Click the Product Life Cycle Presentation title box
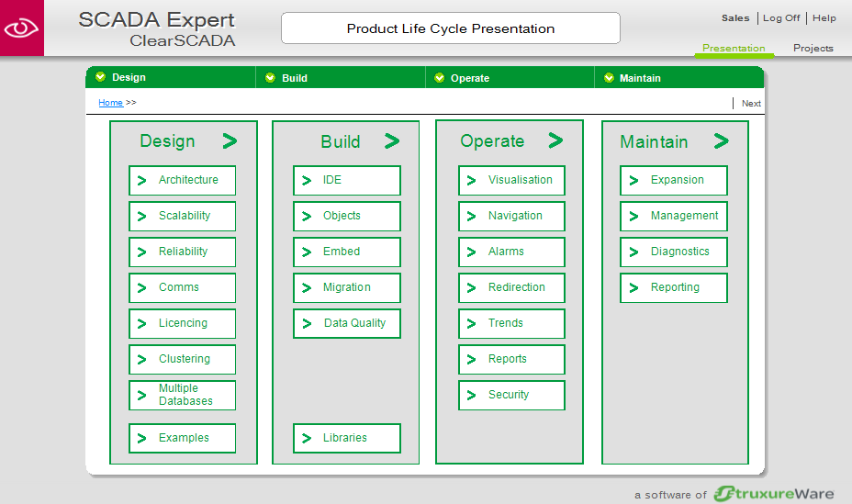Screen dimensions: 852x504 451,28
